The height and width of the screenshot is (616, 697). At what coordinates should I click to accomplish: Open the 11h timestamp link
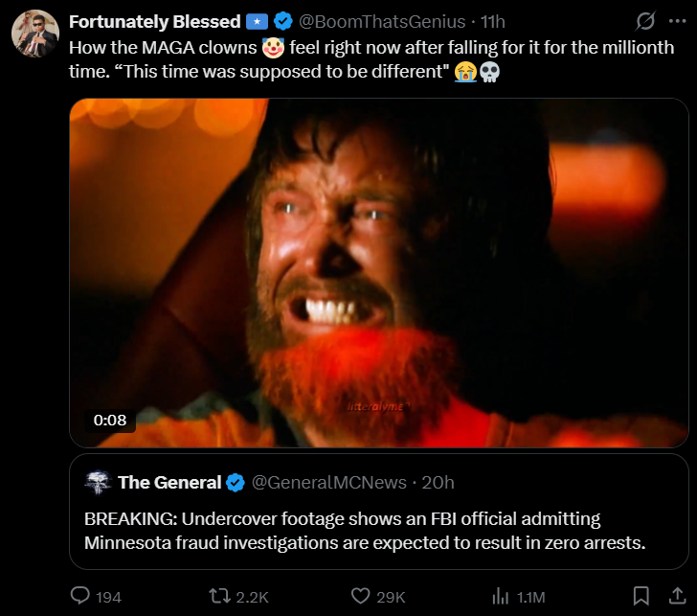(x=493, y=21)
